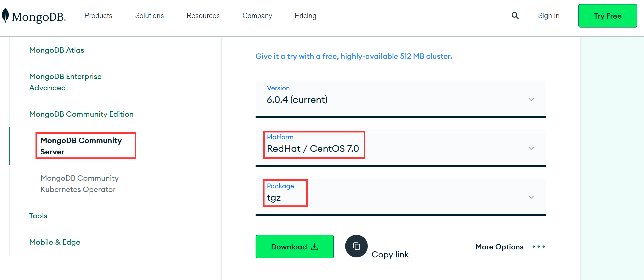Viewport: 644px width, 280px height.
Task: Click the Download button with arrow icon
Action: tap(294, 247)
